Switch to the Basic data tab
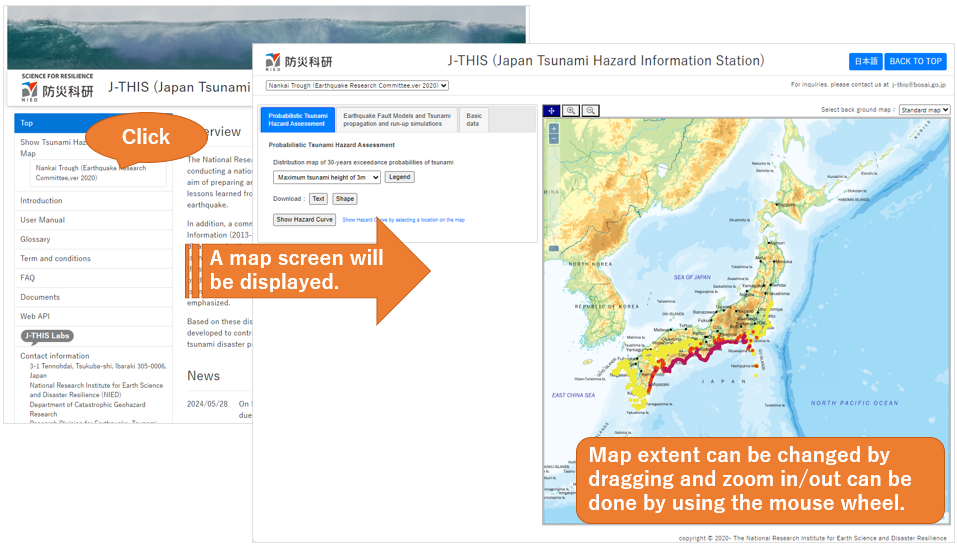The image size is (957, 558). 474,119
